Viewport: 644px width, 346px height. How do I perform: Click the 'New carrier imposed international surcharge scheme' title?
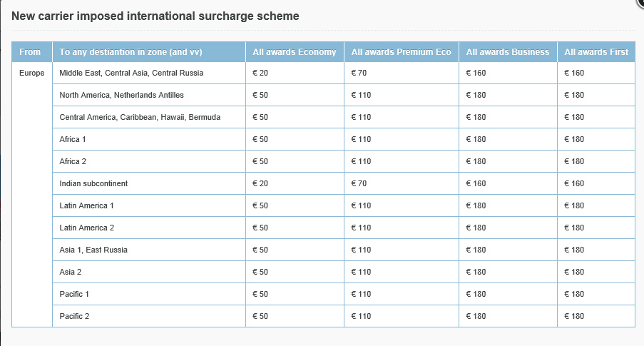tap(155, 15)
